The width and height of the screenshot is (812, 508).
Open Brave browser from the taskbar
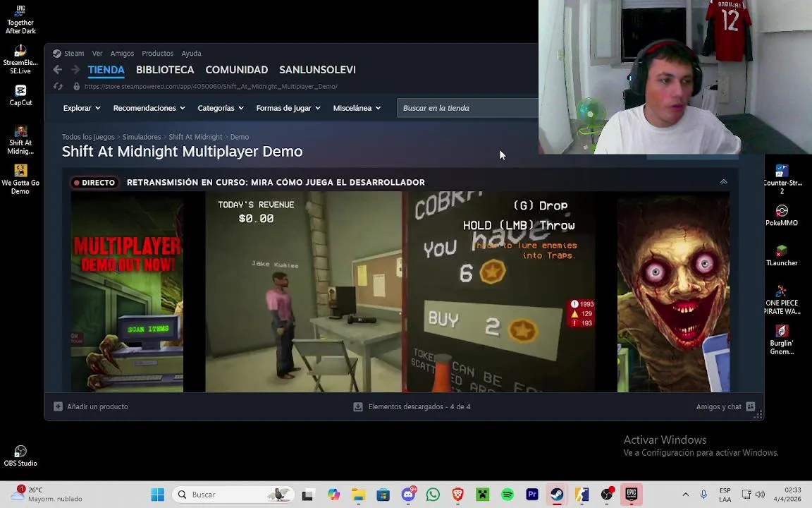457,495
